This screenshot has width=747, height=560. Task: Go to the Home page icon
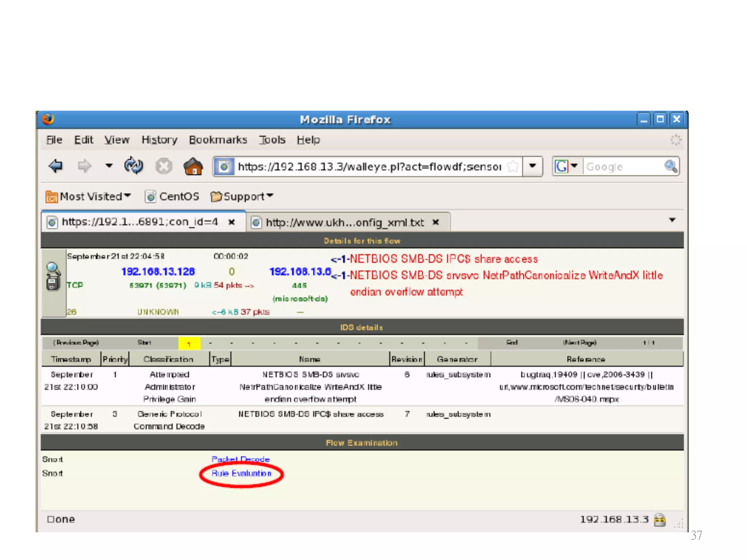tap(193, 166)
